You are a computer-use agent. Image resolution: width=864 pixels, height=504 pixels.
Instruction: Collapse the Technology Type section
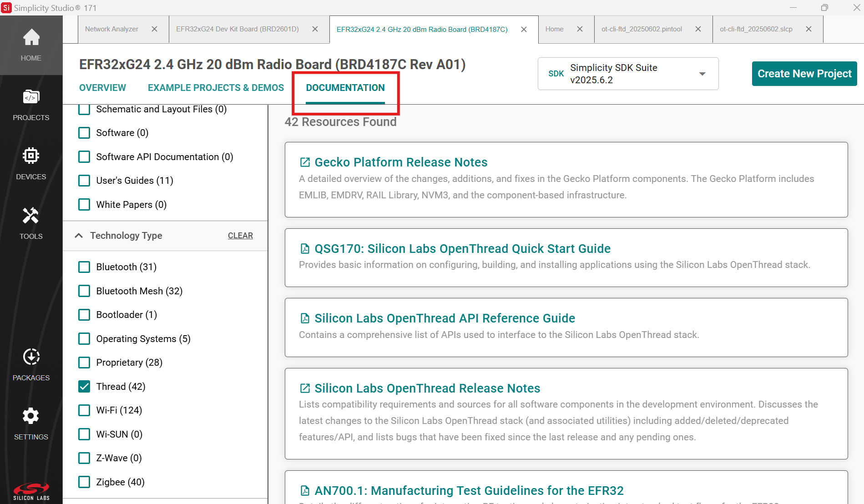(79, 236)
